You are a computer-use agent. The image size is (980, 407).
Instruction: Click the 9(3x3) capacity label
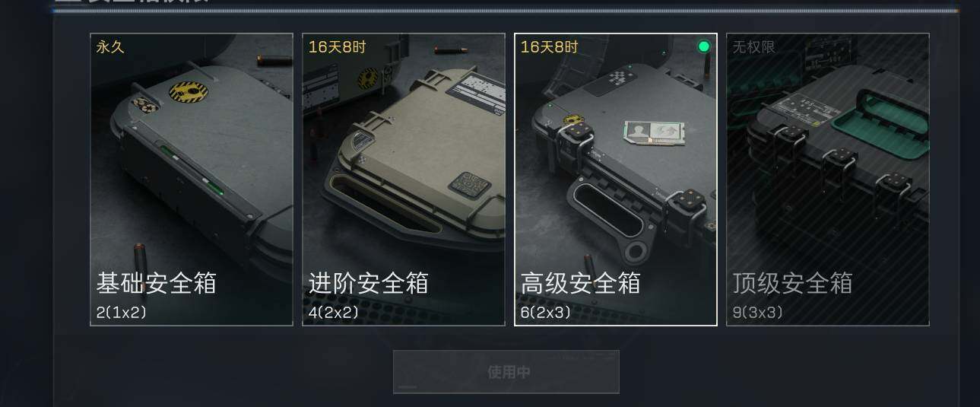pos(758,312)
